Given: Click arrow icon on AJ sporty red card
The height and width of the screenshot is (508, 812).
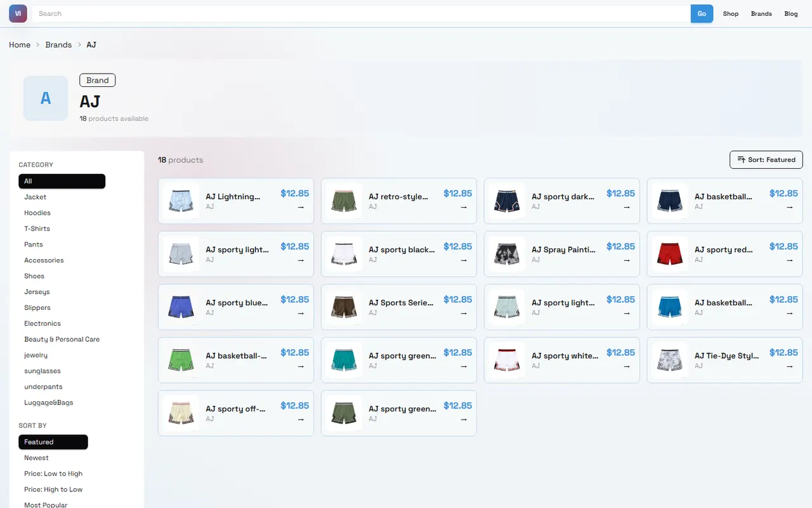Looking at the screenshot, I should point(790,260).
